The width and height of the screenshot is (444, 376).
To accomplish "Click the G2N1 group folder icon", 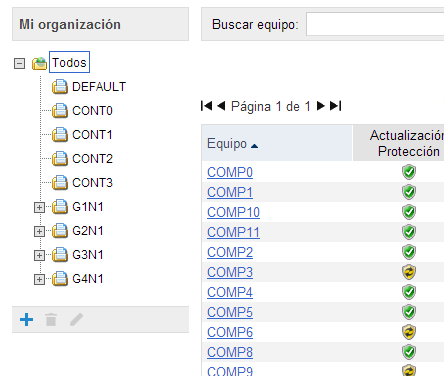I will [x=60, y=231].
